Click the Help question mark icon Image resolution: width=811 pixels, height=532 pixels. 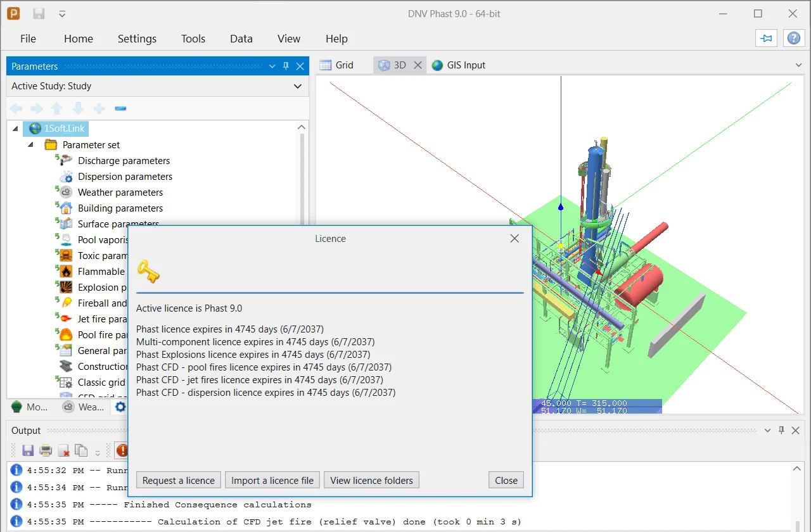coord(793,39)
